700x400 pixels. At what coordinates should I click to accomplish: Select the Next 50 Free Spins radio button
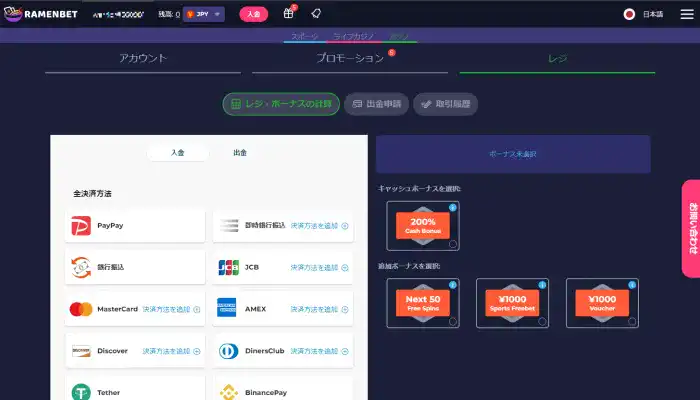pos(453,322)
